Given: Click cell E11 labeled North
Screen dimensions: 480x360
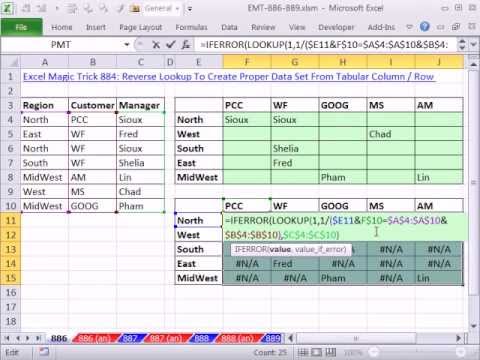Looking at the screenshot, I should [198, 220].
